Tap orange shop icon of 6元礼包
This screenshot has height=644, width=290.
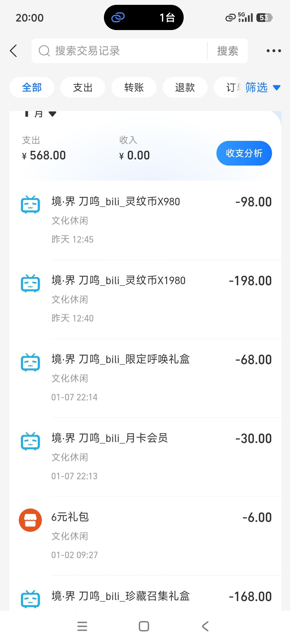(30, 520)
